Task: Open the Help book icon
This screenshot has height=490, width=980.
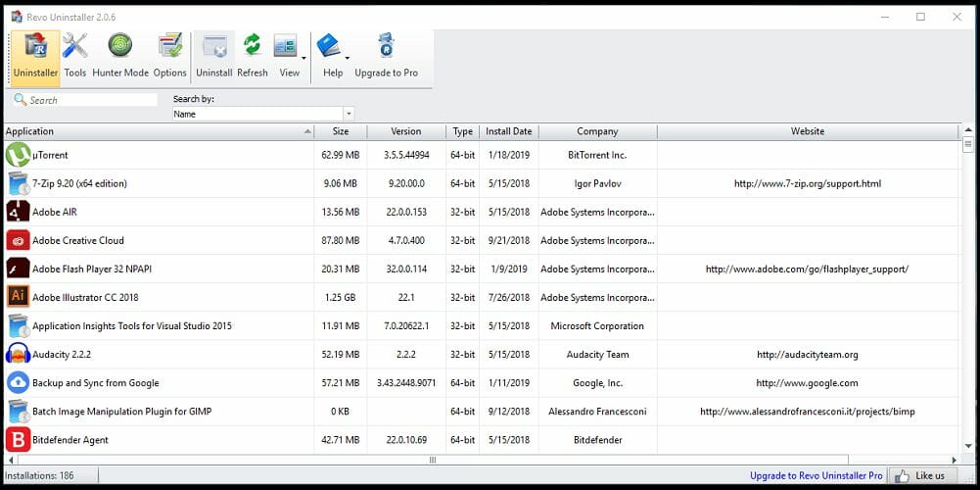Action: pos(329,46)
